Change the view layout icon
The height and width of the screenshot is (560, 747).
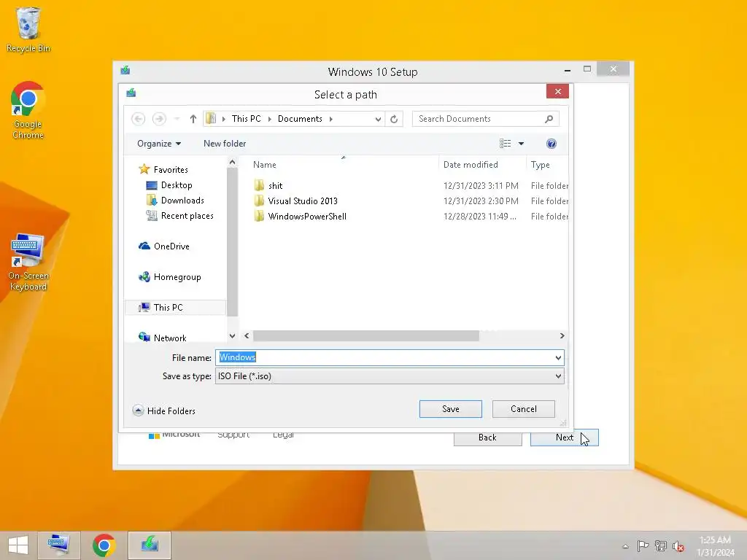[505, 144]
